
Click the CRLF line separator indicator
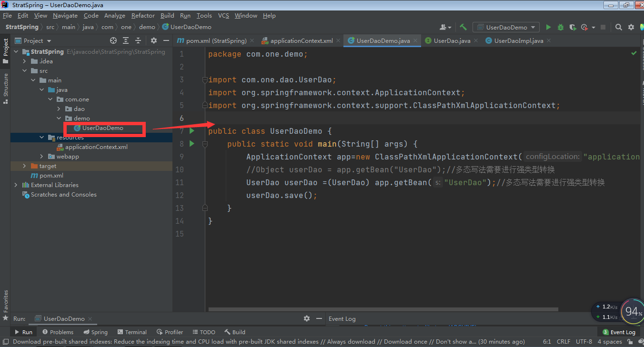point(563,341)
